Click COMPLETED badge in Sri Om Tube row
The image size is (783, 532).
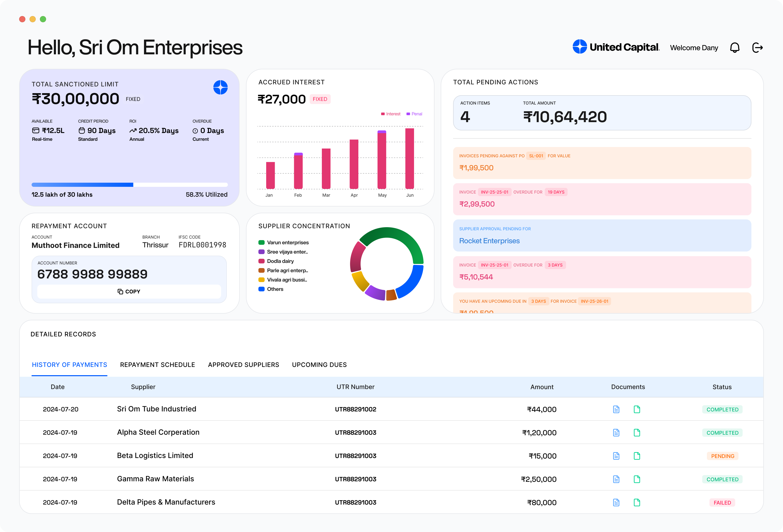[722, 409]
